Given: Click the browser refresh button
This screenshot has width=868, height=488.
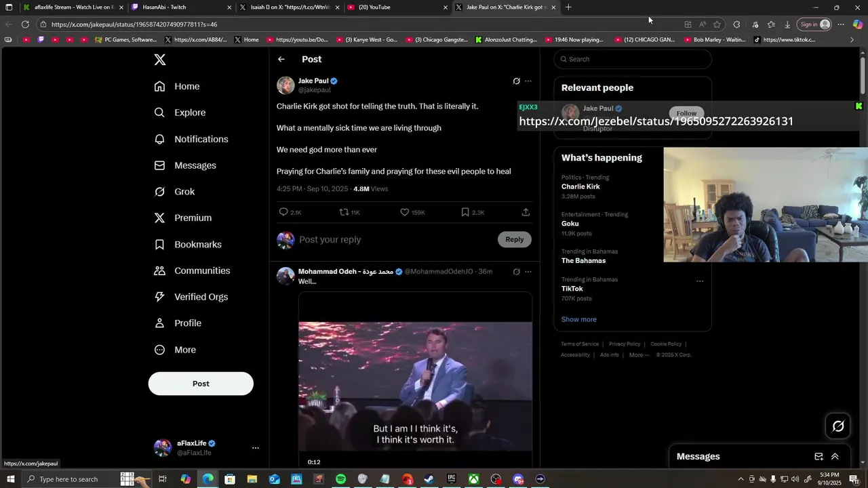Looking at the screenshot, I should coord(25,24).
